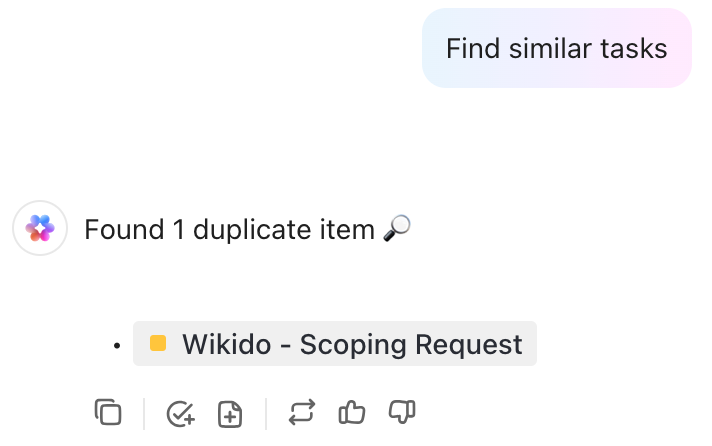Give the response a thumbs down
Image resolution: width=712 pixels, height=446 pixels.
click(402, 412)
